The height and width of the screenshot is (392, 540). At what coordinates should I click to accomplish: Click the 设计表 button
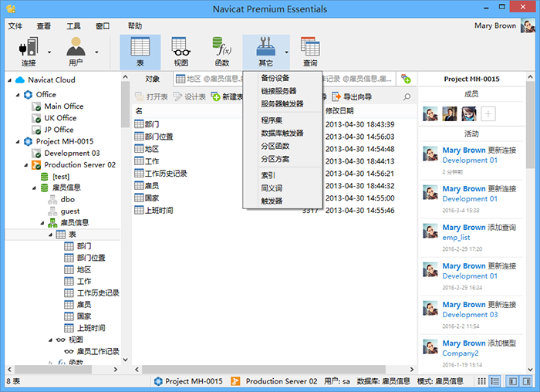point(190,96)
